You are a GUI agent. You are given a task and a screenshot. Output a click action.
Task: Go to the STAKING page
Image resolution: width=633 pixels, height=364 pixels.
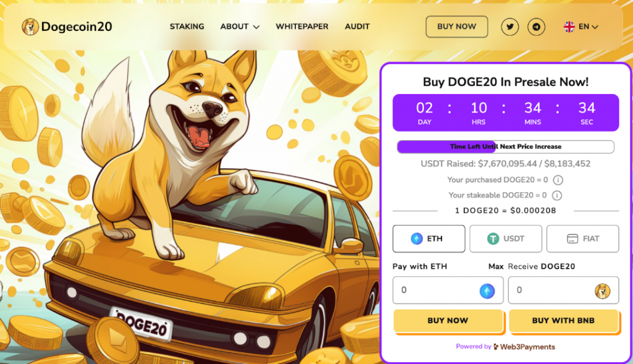point(187,27)
